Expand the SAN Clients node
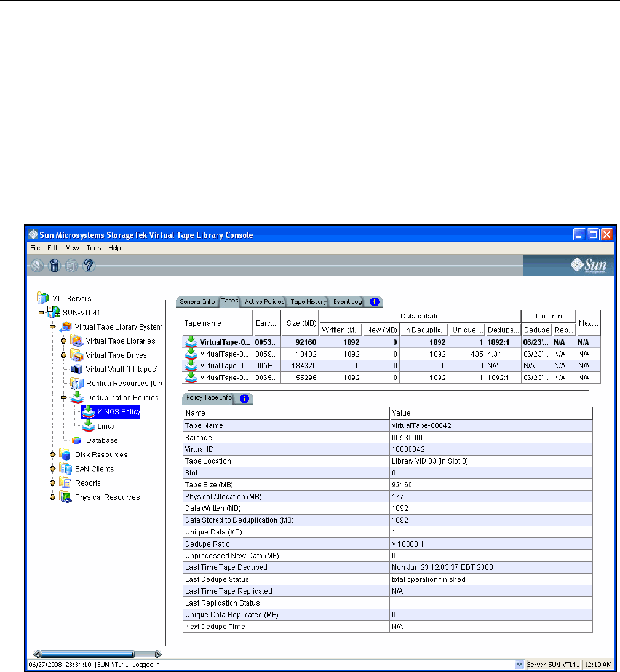This screenshot has height=672, width=620. (52, 469)
